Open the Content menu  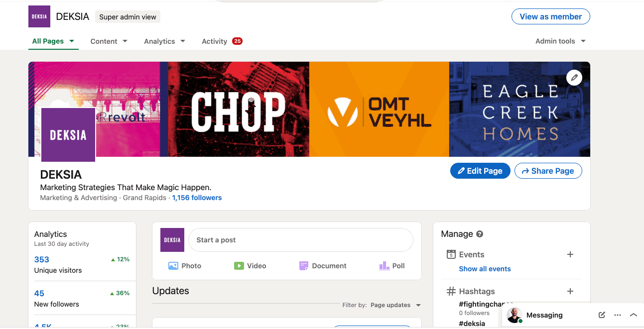(x=109, y=41)
